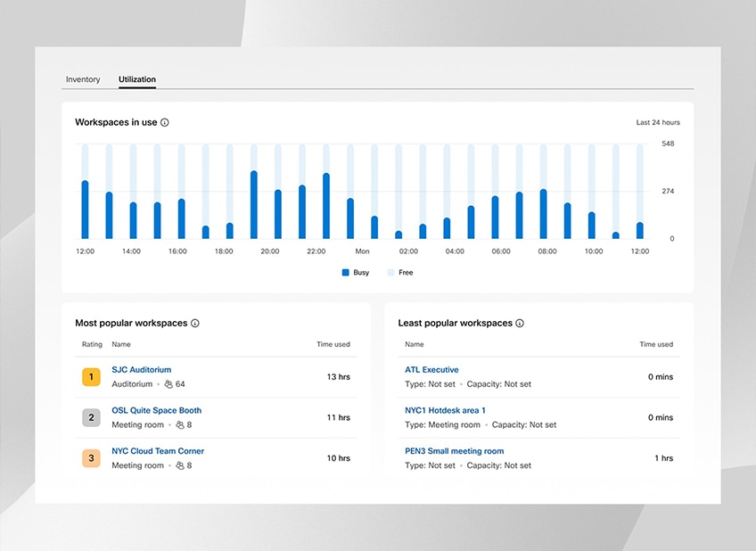The image size is (756, 551).
Task: Click capacity people icon under OSL Quite Space Booth
Action: coord(179,425)
